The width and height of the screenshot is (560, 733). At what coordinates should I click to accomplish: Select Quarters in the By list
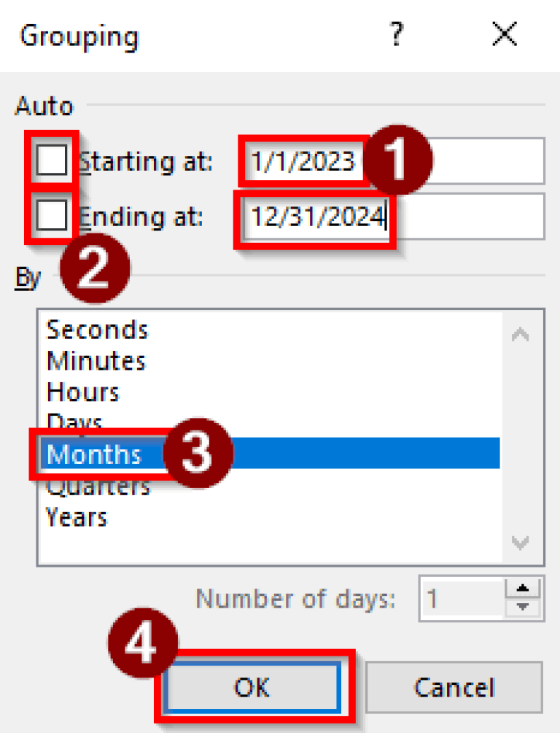(98, 485)
